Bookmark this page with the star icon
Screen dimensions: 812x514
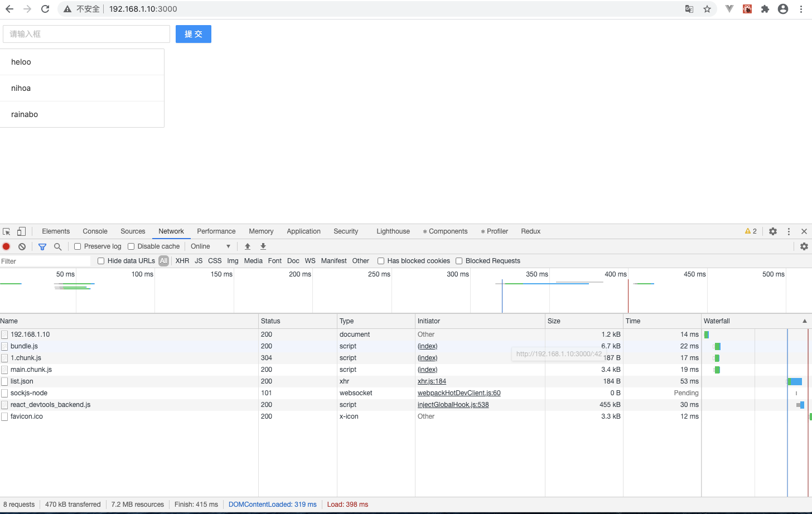click(707, 9)
